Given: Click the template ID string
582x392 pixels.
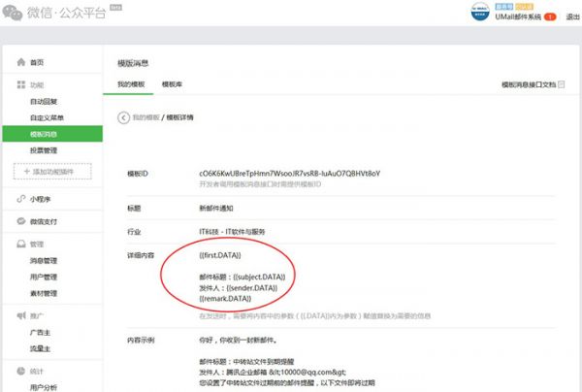Looking at the screenshot, I should pyautogui.click(x=289, y=174).
